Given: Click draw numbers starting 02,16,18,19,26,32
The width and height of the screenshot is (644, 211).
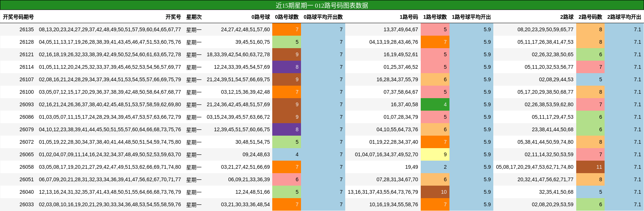Looking at the screenshot, I should (110, 54).
